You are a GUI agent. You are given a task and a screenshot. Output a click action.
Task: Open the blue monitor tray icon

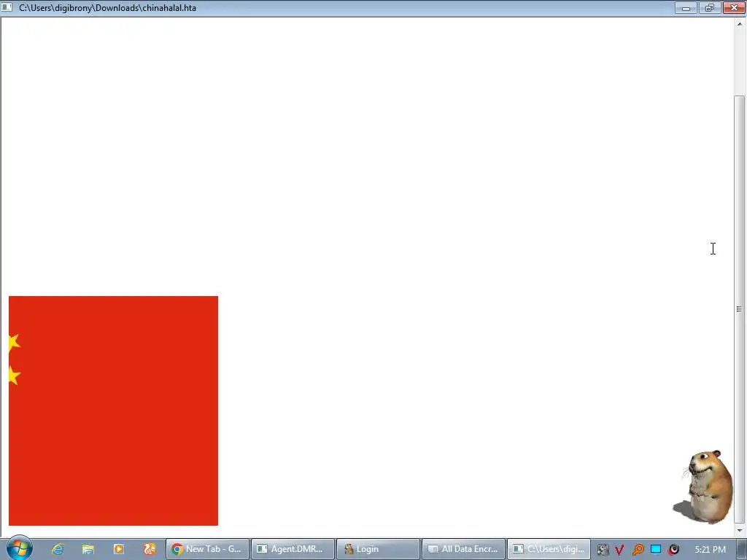click(656, 550)
